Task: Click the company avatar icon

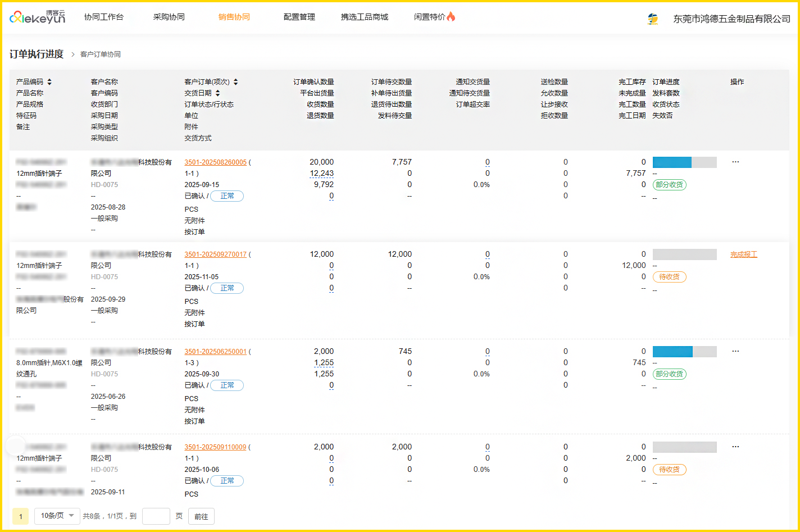Action: click(652, 19)
